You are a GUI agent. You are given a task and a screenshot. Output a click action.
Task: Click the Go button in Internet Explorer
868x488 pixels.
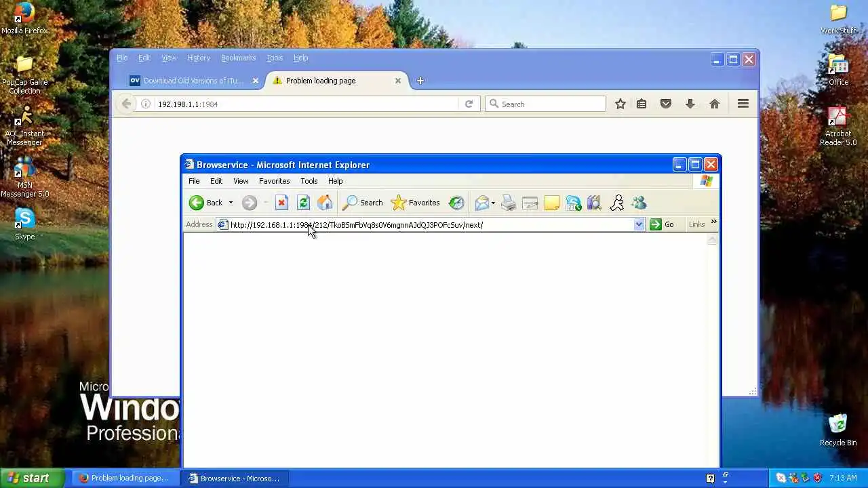click(x=662, y=224)
